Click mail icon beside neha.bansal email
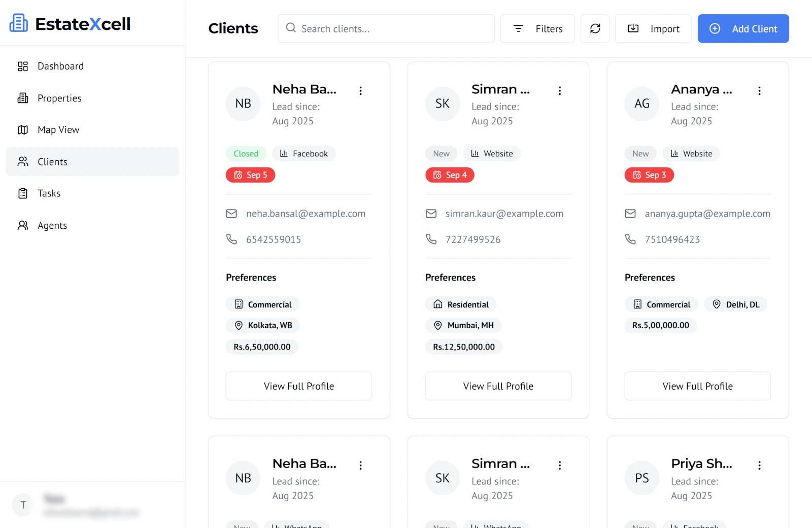Screen dimensions: 812x528 (x=231, y=214)
